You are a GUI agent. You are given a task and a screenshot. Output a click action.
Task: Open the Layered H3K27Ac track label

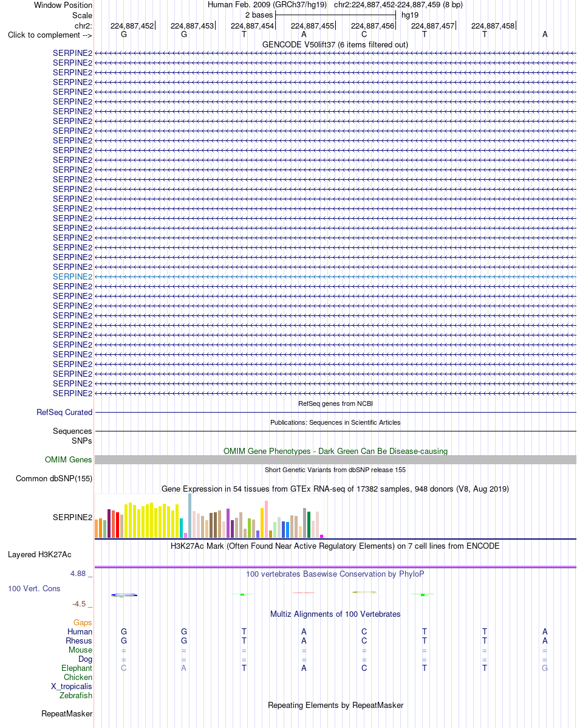[x=39, y=555]
